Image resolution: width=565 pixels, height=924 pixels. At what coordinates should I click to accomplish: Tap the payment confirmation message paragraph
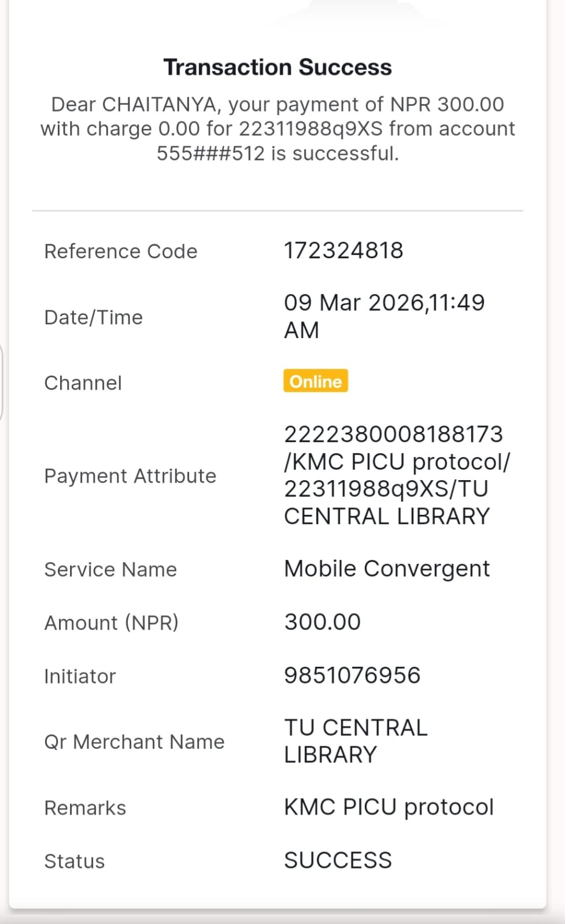pyautogui.click(x=278, y=129)
